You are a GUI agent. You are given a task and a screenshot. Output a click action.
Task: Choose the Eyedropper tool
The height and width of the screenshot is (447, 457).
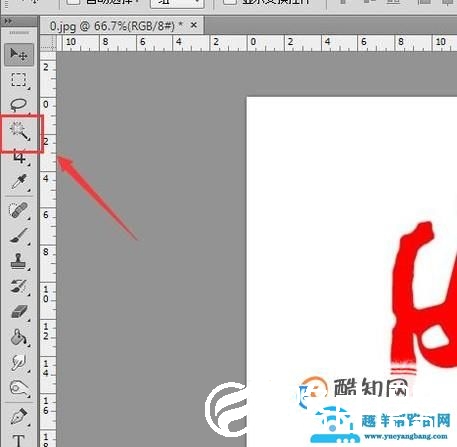[x=19, y=182]
